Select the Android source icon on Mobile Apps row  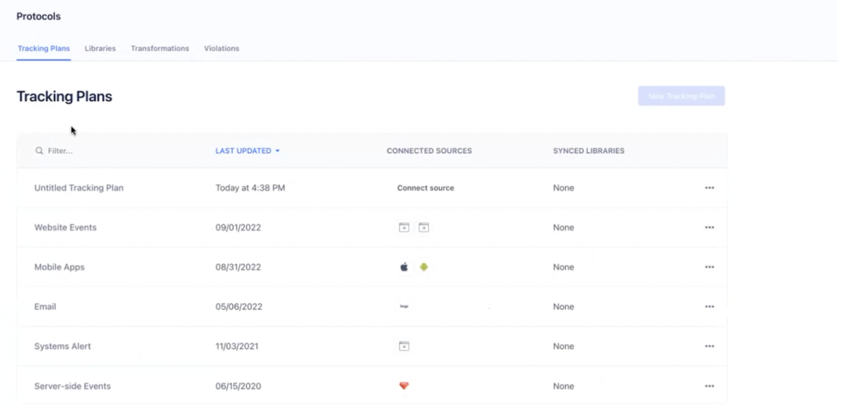pyautogui.click(x=424, y=267)
